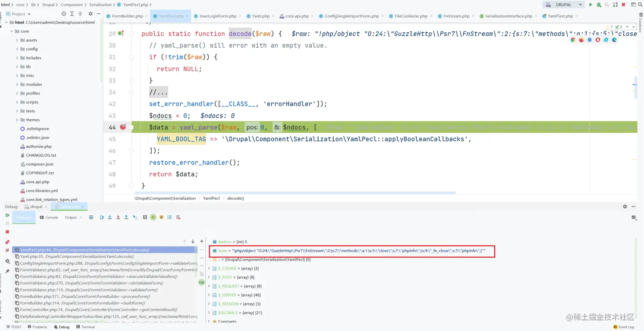Collapse all in Project panel
This screenshot has height=331, width=644.
point(80,14)
